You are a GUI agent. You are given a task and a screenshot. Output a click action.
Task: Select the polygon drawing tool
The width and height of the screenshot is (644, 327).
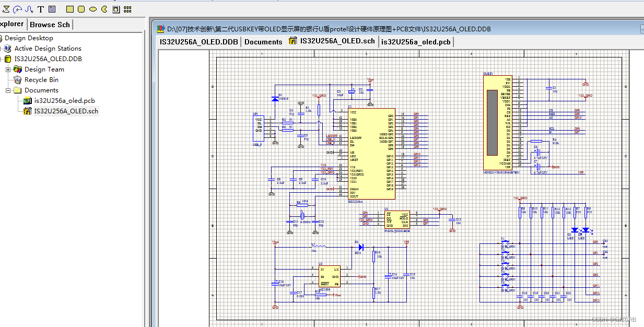coord(6,9)
